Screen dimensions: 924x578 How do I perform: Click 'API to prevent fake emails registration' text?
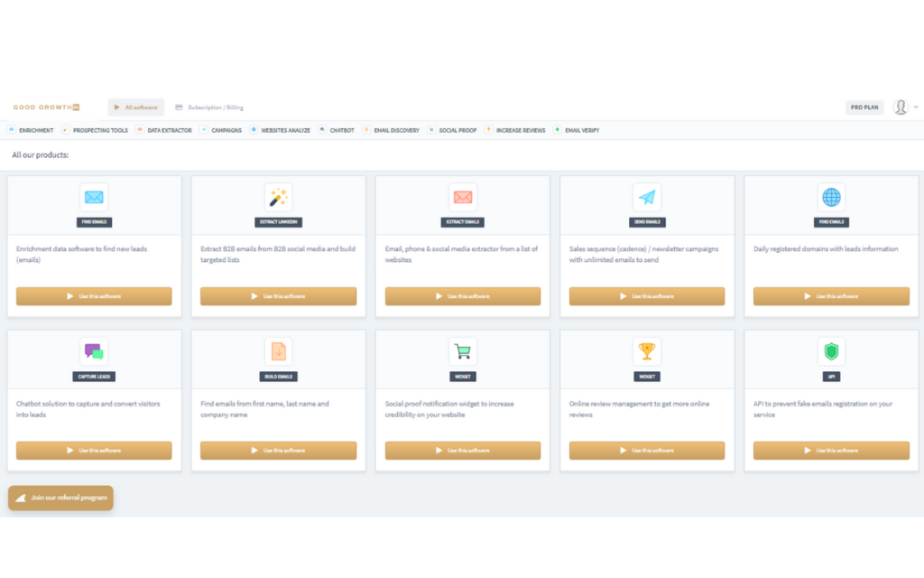823,409
